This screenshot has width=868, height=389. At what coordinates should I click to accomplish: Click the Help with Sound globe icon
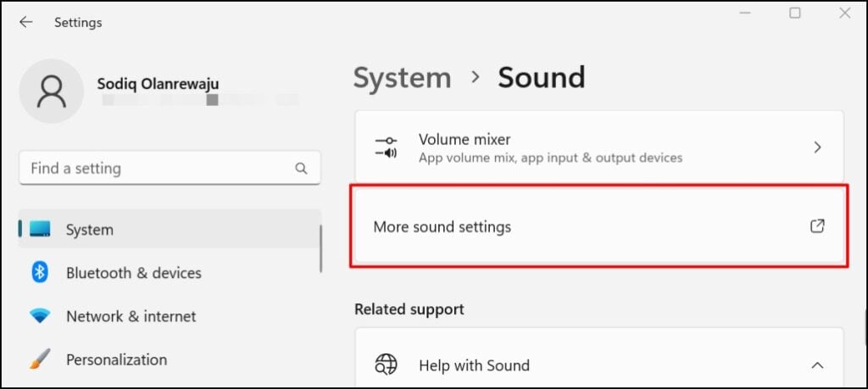[x=386, y=365]
